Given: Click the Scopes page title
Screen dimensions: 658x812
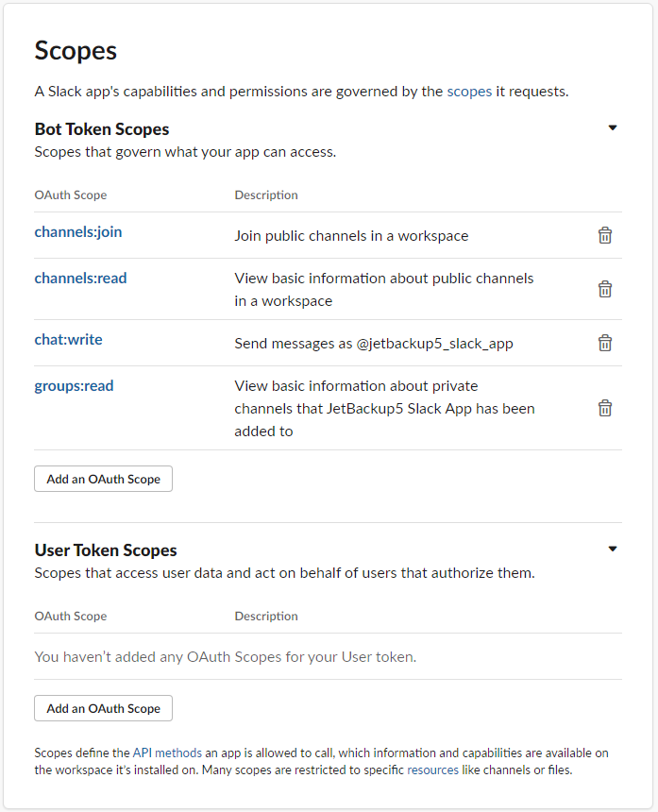Looking at the screenshot, I should (76, 51).
